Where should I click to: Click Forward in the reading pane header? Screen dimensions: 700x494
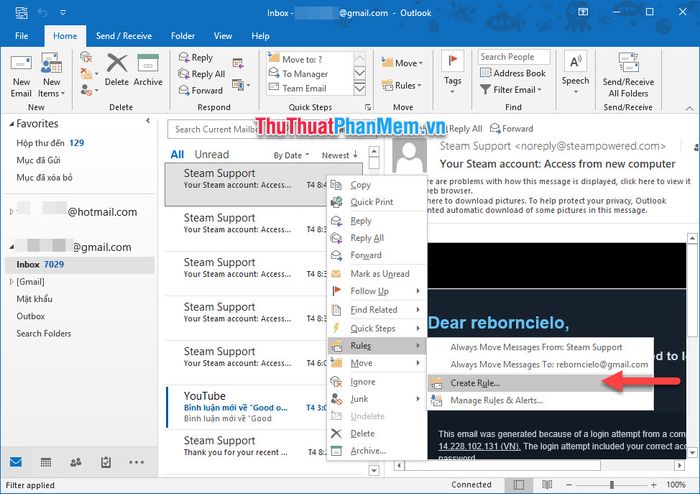tap(512, 129)
